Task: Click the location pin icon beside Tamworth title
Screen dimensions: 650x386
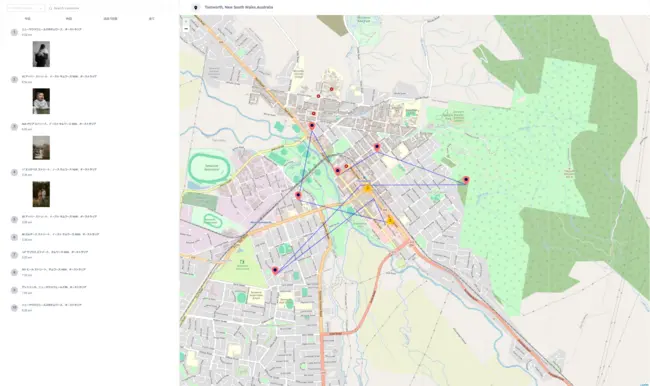Action: pyautogui.click(x=196, y=7)
